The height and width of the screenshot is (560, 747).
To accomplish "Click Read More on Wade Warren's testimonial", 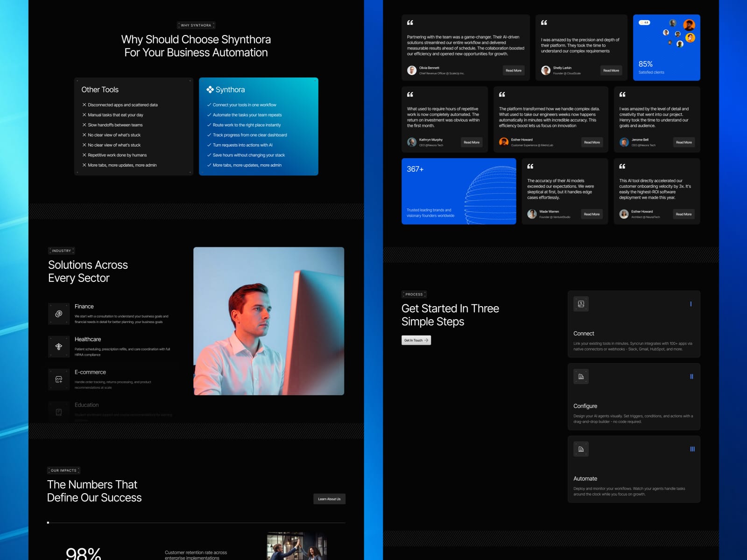I will click(x=592, y=214).
